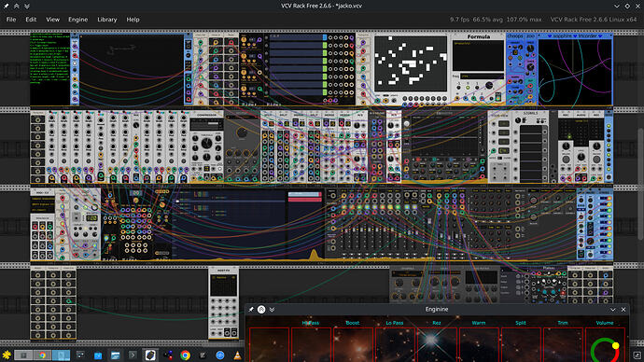This screenshot has height=362, width=644.
Task: Toggle keep-above circle icon in Enginine titlebar
Action: click(x=261, y=310)
